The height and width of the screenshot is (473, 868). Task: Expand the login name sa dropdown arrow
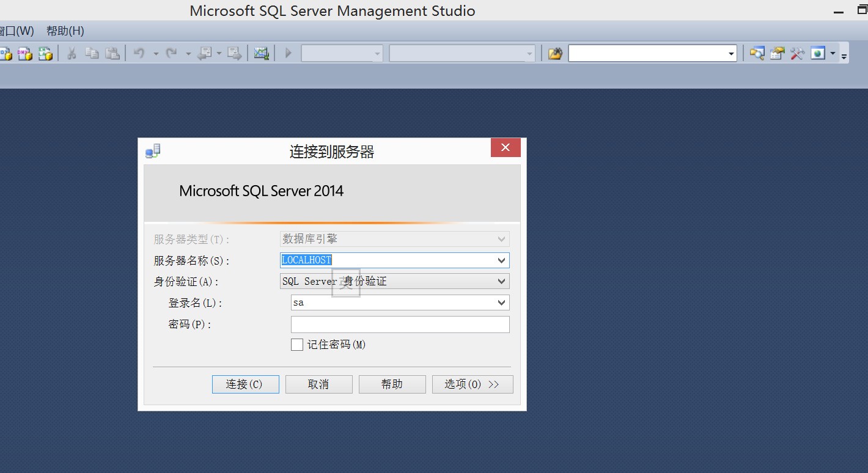[x=502, y=302]
